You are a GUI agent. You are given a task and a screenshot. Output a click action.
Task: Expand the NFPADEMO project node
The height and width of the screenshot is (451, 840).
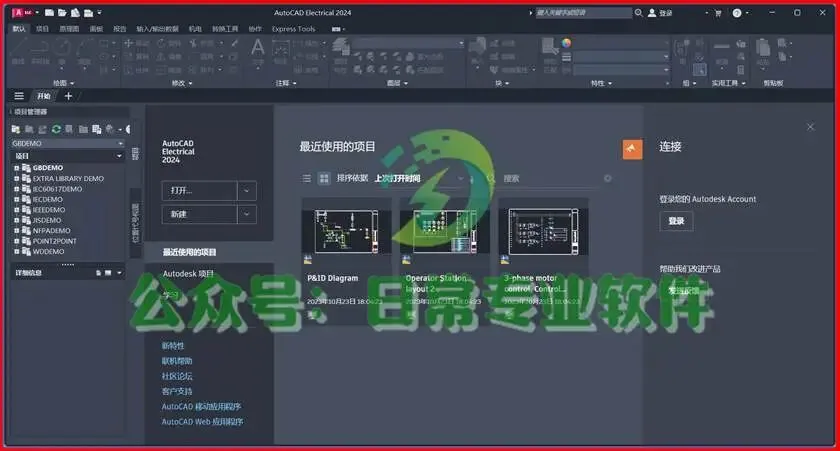[x=17, y=230]
